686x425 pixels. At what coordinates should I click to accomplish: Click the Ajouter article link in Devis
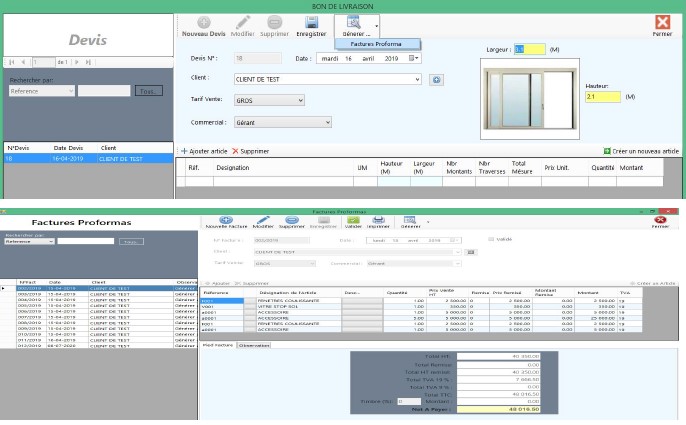205,151
